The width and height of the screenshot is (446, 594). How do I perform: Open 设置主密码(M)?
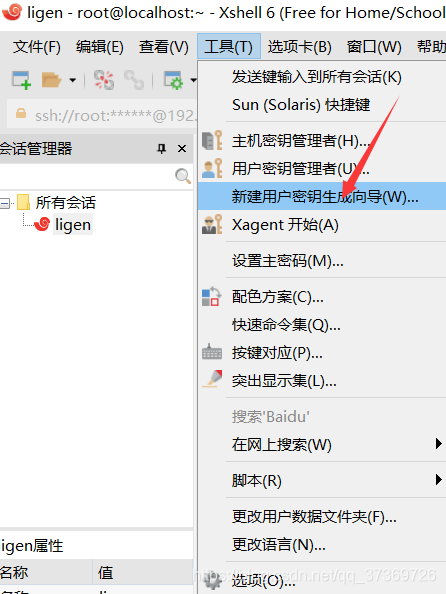tap(322, 261)
